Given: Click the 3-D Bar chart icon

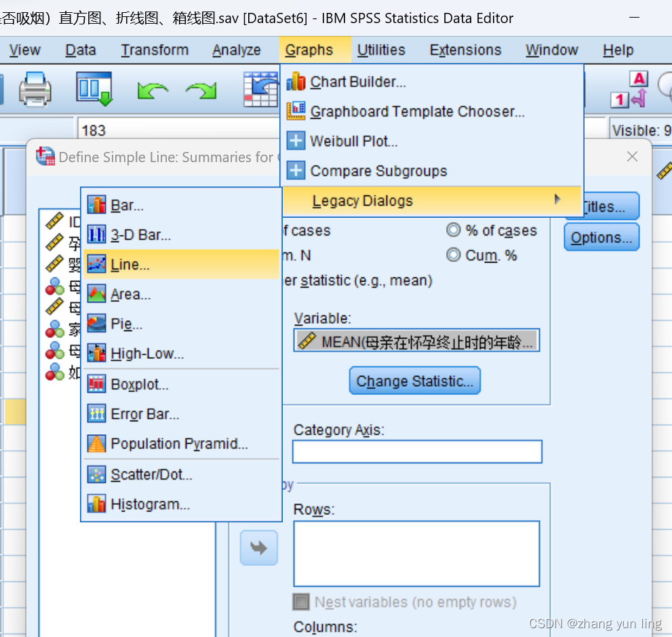Looking at the screenshot, I should pos(96,235).
